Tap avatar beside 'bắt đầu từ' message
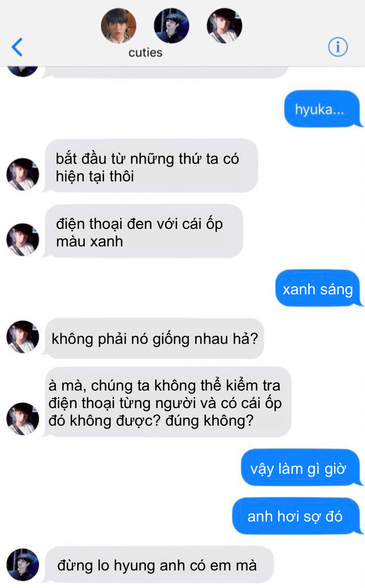The width and height of the screenshot is (365, 588). pyautogui.click(x=23, y=175)
